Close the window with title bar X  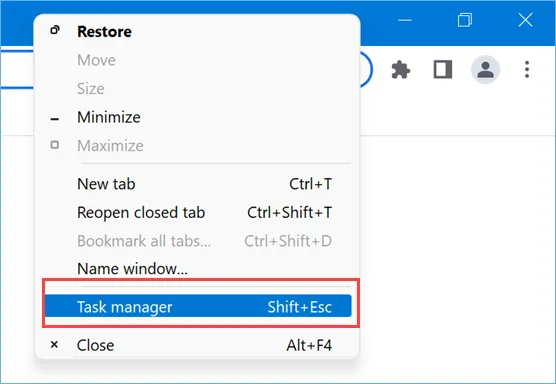tap(525, 20)
